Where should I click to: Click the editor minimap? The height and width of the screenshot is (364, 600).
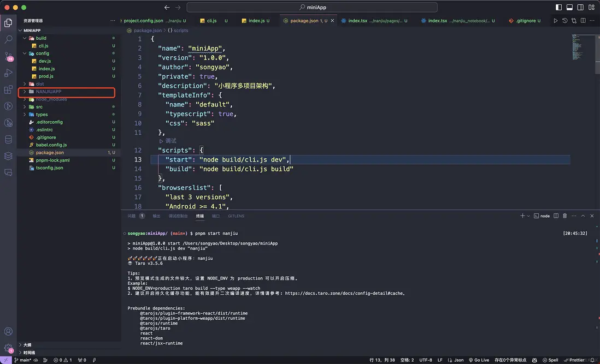pos(583,47)
